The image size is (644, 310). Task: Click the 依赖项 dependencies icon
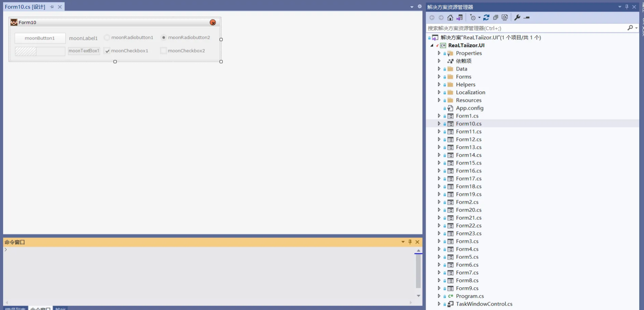point(450,61)
